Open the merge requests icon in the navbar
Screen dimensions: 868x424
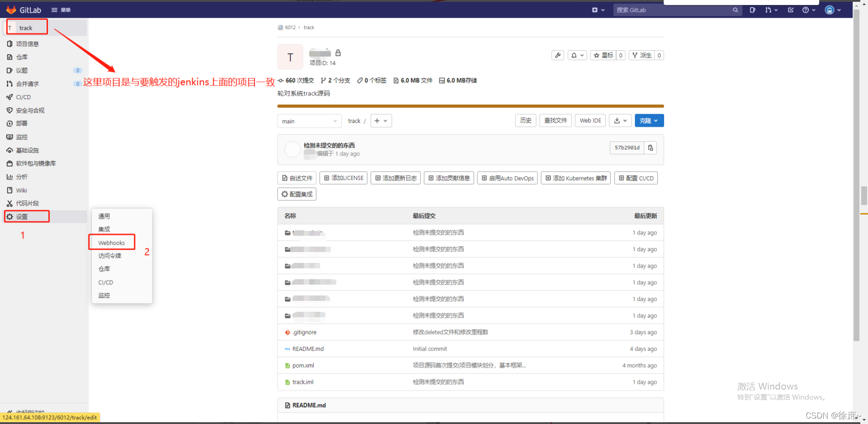click(769, 10)
